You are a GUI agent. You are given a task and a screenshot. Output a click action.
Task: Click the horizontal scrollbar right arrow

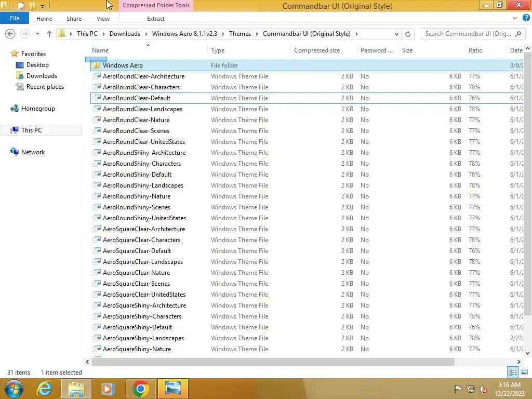[x=518, y=362]
